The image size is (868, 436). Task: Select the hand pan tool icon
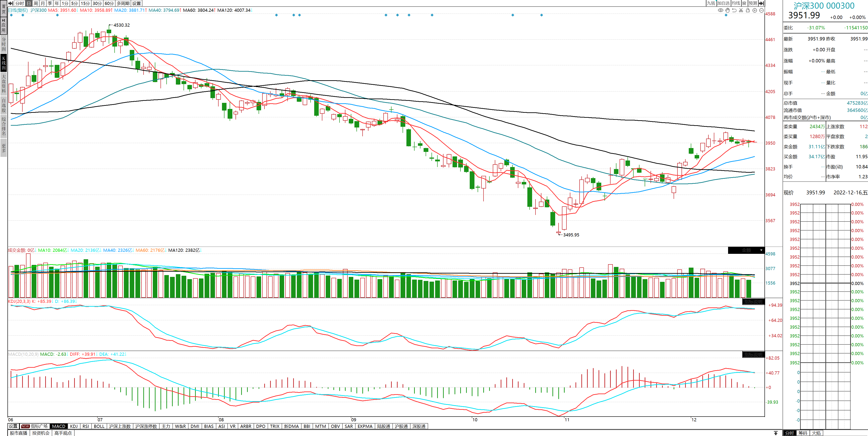(727, 10)
